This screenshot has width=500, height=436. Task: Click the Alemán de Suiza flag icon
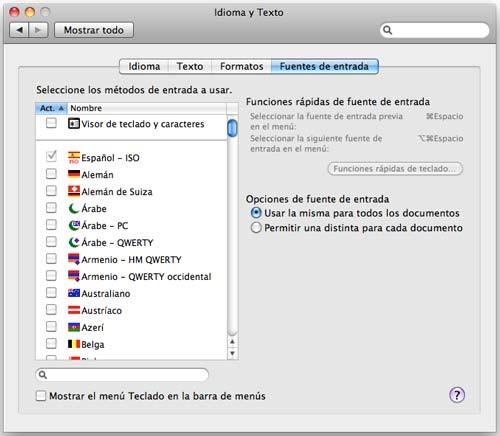(x=74, y=191)
